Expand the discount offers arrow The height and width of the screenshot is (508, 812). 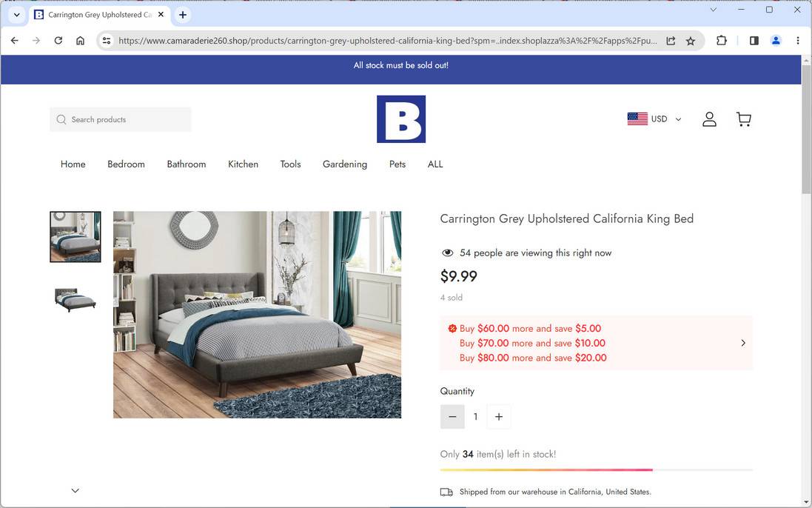[x=743, y=343]
